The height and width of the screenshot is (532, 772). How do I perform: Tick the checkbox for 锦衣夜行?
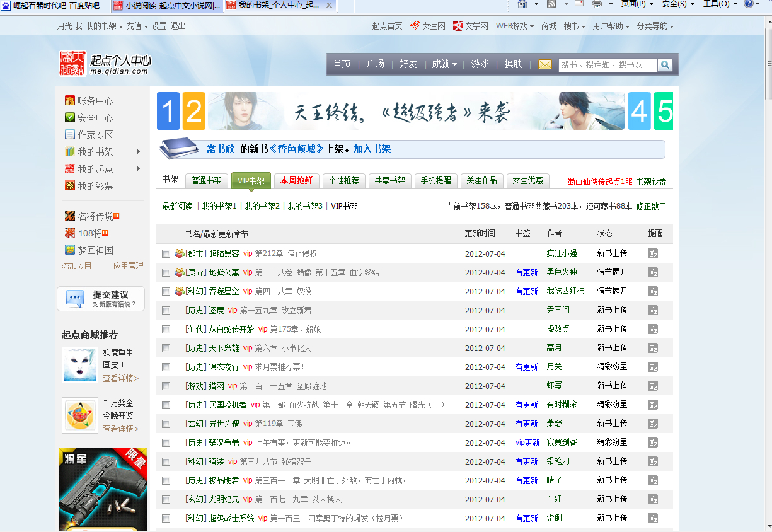click(x=166, y=367)
